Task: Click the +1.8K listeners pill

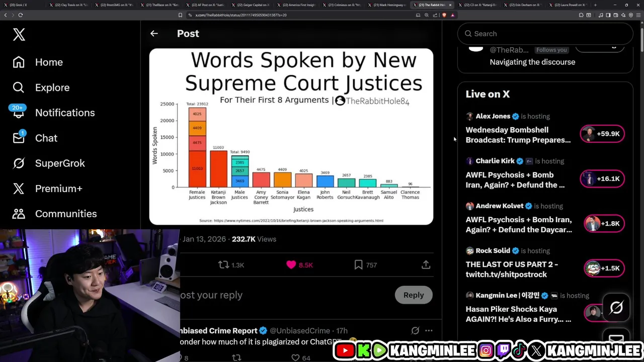Action: click(x=604, y=223)
